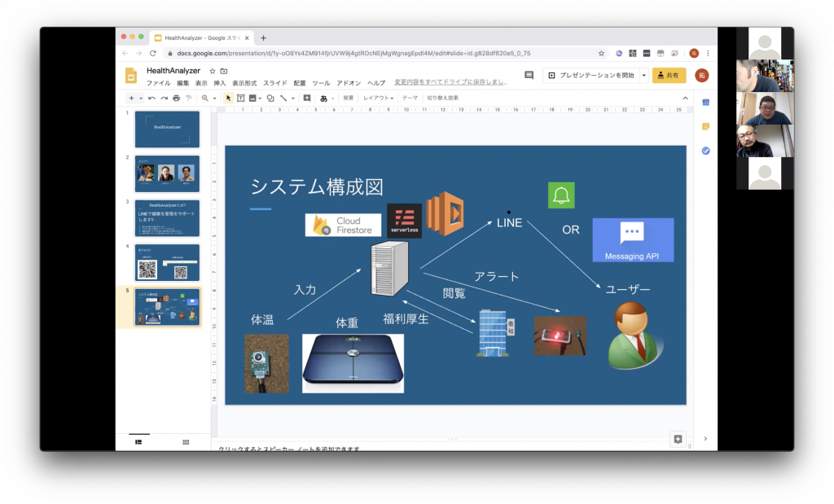This screenshot has width=834, height=504.
Task: Collapse the menus with the up chevron
Action: (x=685, y=99)
